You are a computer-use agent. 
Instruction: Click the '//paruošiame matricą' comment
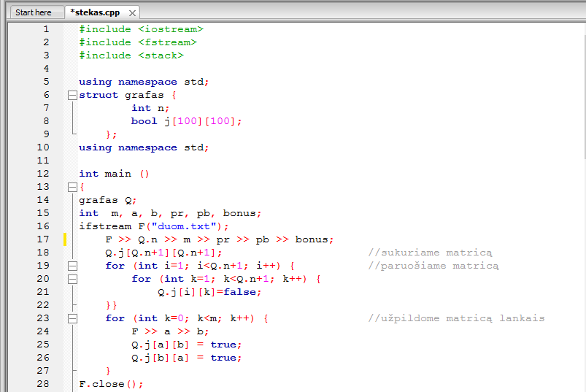(x=433, y=266)
